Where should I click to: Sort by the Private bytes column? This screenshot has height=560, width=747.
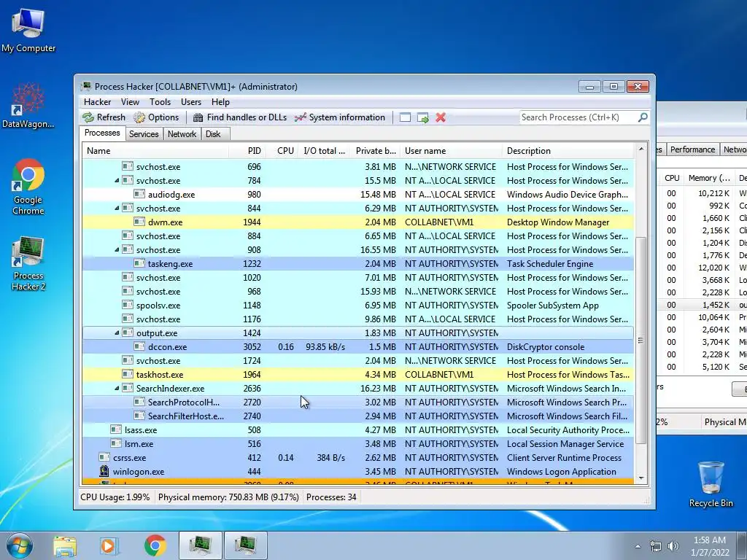(x=374, y=151)
